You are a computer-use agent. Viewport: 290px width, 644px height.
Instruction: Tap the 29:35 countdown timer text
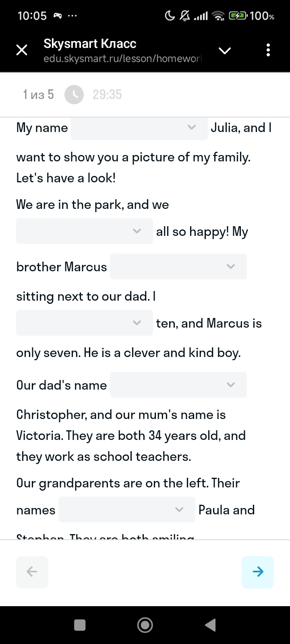pos(107,95)
